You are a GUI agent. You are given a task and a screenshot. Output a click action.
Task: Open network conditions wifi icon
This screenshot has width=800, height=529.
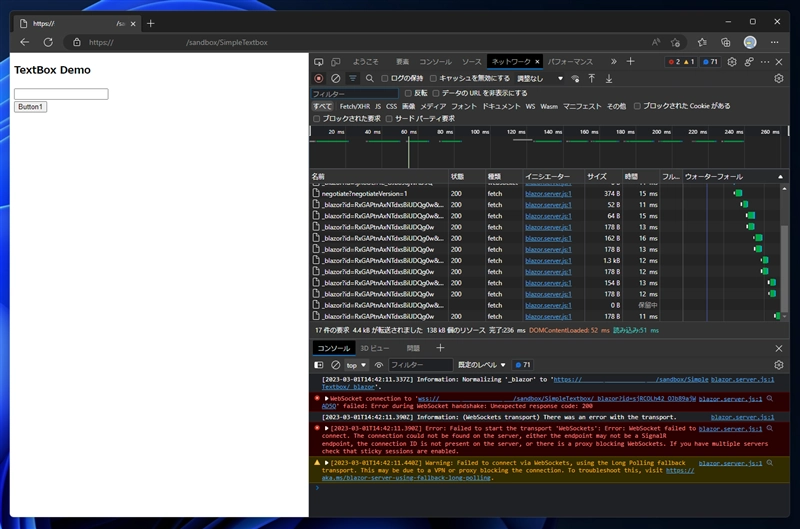[575, 79]
